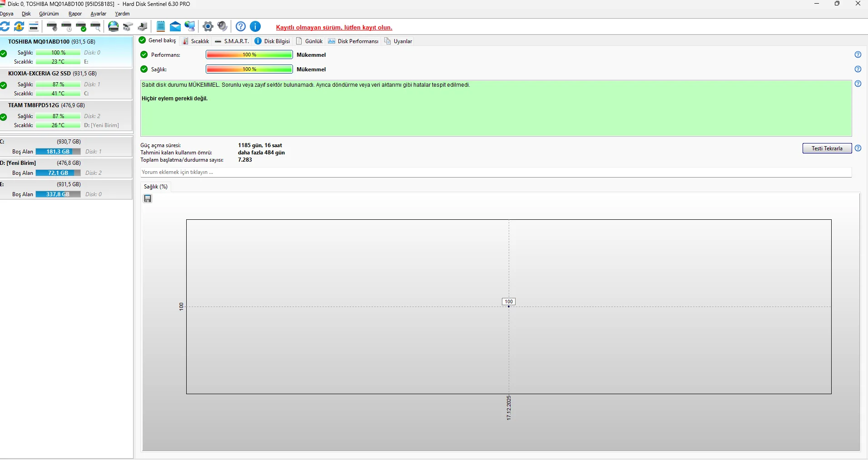Click globe over disk toolbar icon
Screen dimensions: 868x460
(x=114, y=26)
